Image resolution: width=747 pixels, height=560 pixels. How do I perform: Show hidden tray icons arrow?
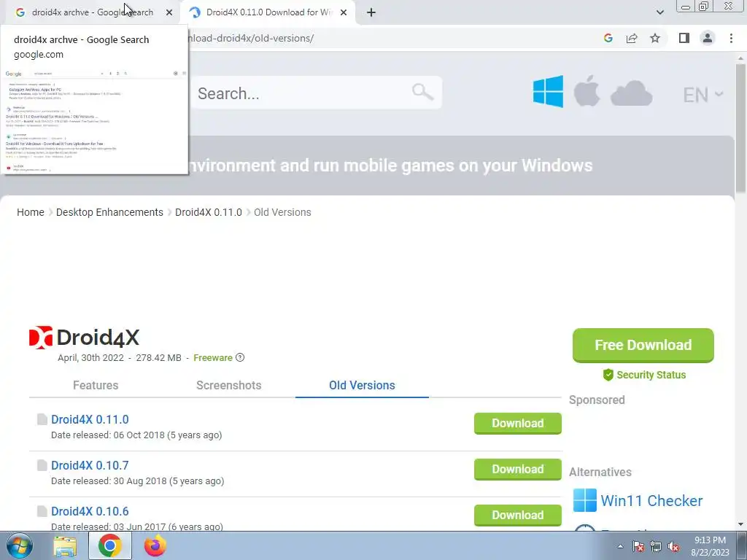[x=620, y=547]
